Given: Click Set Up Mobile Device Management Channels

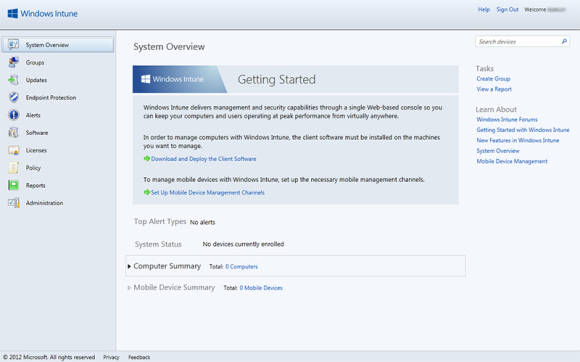Looking at the screenshot, I should coord(208,192).
